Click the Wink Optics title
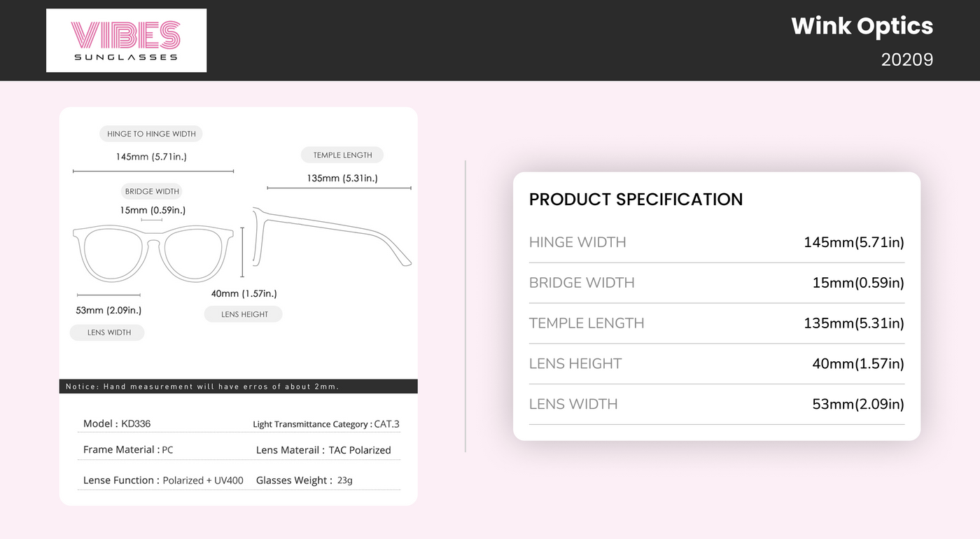980x539 pixels. click(x=862, y=27)
